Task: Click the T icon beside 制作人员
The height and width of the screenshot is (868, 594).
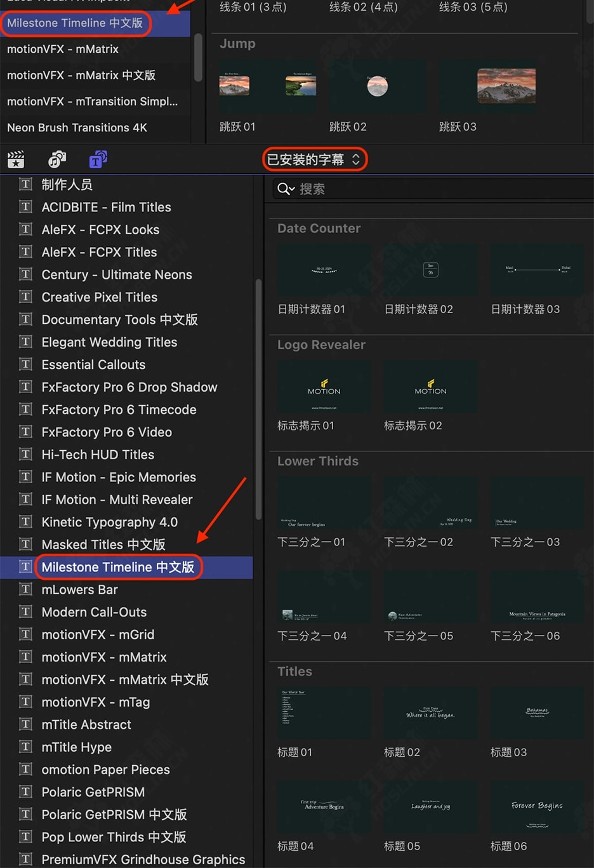Action: tap(25, 184)
